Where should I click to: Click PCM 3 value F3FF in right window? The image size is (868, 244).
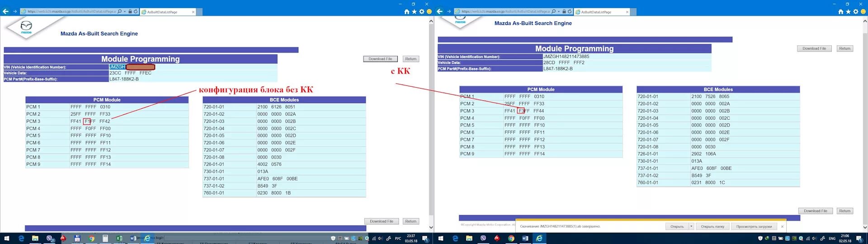click(x=524, y=111)
